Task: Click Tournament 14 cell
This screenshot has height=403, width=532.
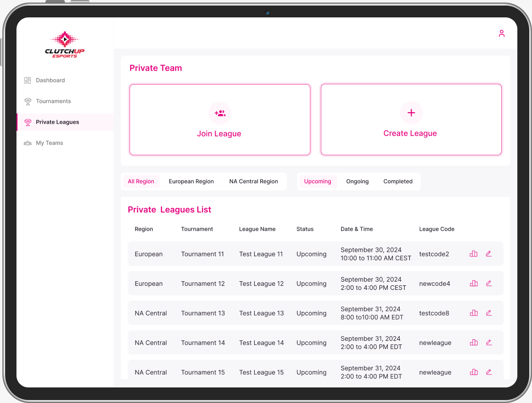Action: (x=203, y=343)
